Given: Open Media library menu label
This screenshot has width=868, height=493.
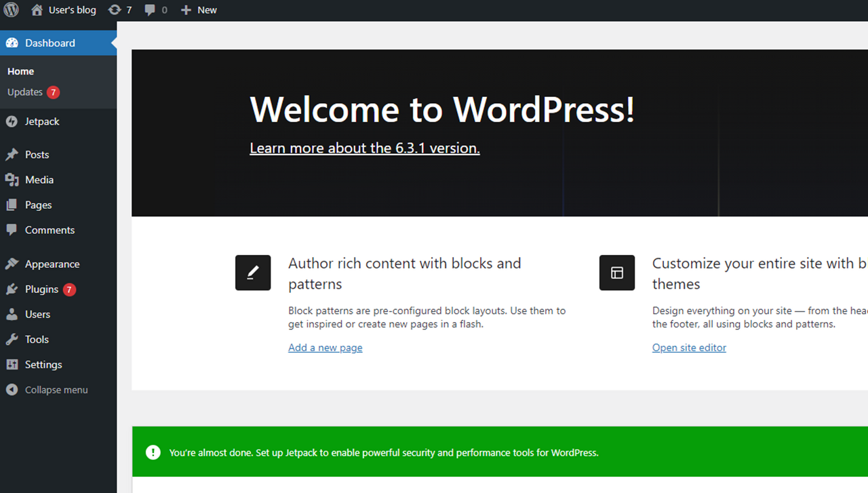Looking at the screenshot, I should pyautogui.click(x=39, y=180).
